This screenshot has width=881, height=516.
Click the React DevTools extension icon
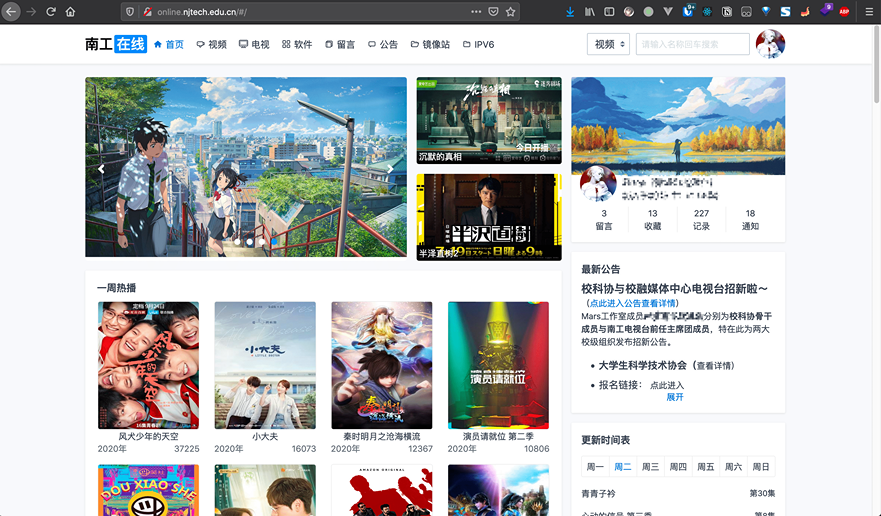click(707, 12)
